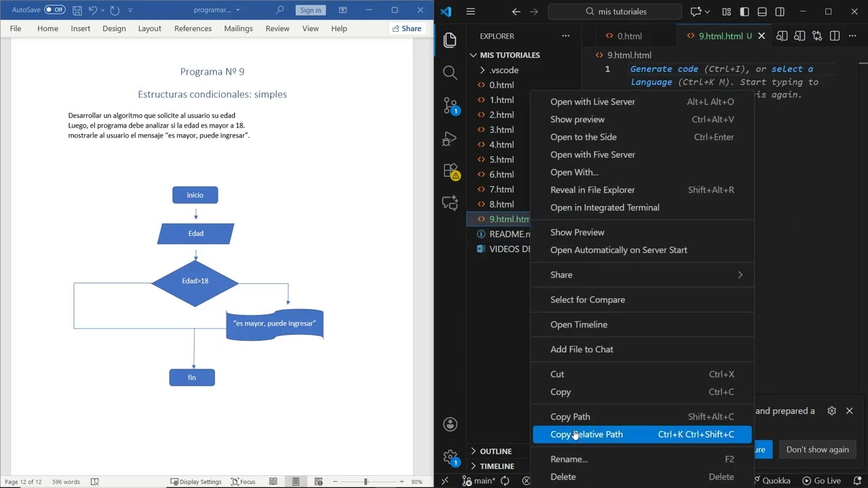The image size is (868, 488).
Task: Select Print Layout view in Word
Action: click(296, 482)
